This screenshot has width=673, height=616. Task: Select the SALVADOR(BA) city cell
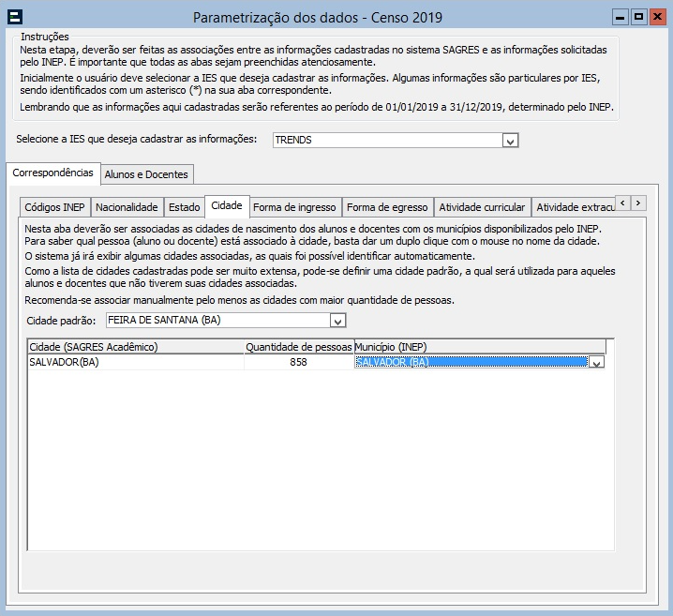(x=135, y=363)
